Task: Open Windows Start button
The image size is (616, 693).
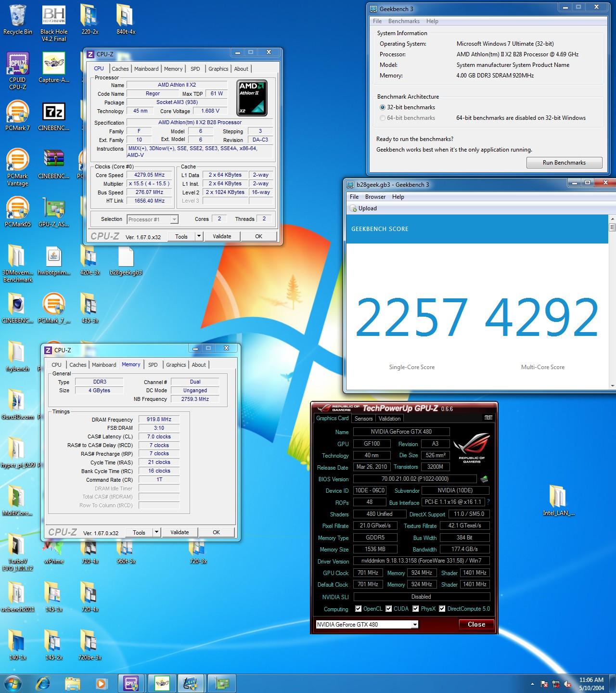Action: click(x=12, y=682)
